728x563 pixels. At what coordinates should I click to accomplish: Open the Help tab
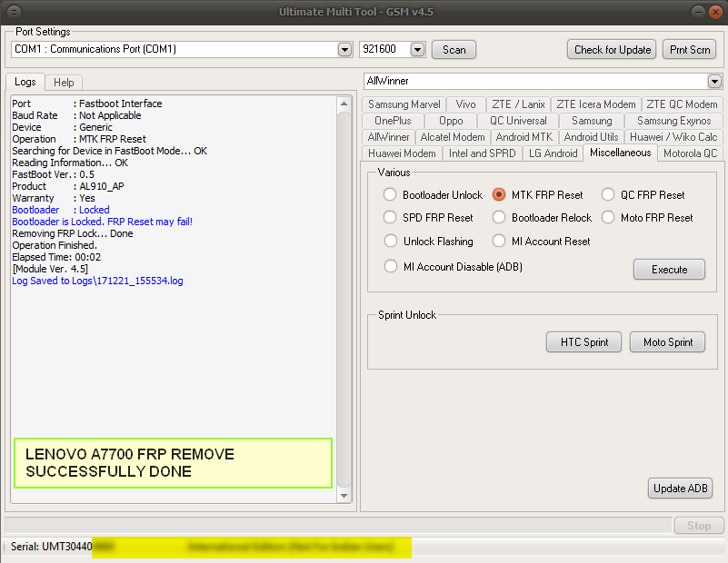[x=63, y=82]
